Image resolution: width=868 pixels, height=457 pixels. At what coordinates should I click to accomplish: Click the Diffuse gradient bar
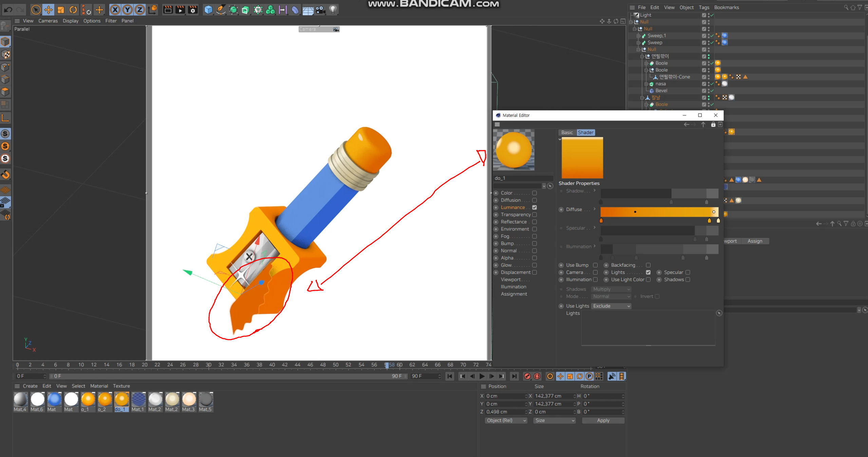tap(659, 212)
